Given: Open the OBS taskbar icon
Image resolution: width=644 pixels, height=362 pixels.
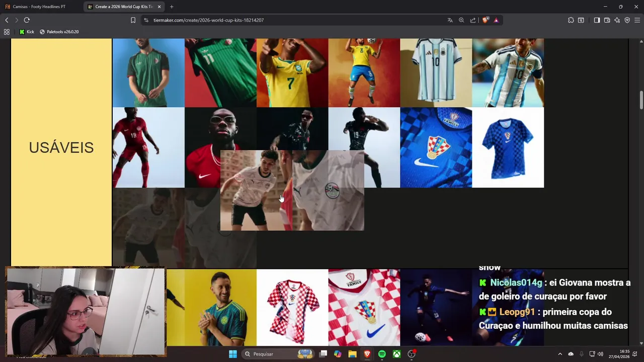Looking at the screenshot, I should click(x=412, y=354).
